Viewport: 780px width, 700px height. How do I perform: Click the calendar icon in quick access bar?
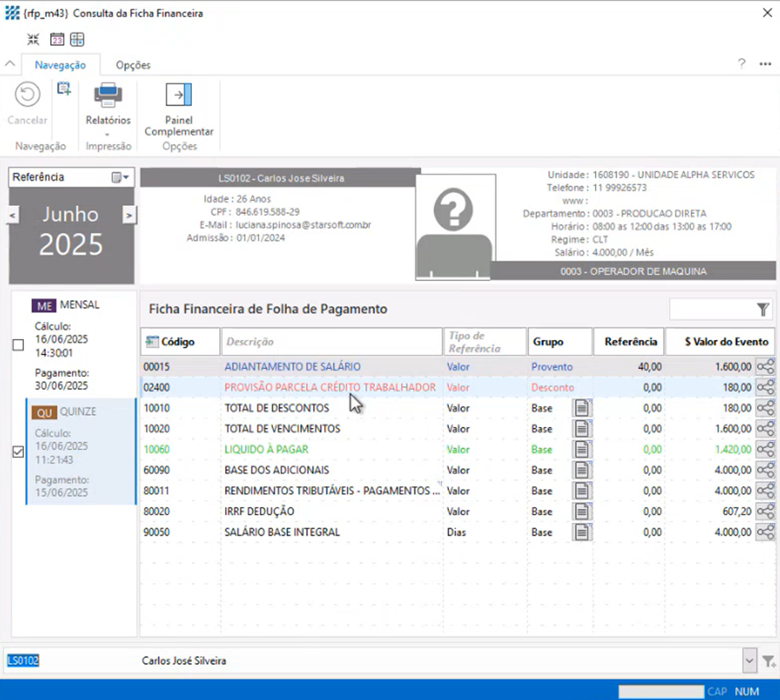click(56, 40)
